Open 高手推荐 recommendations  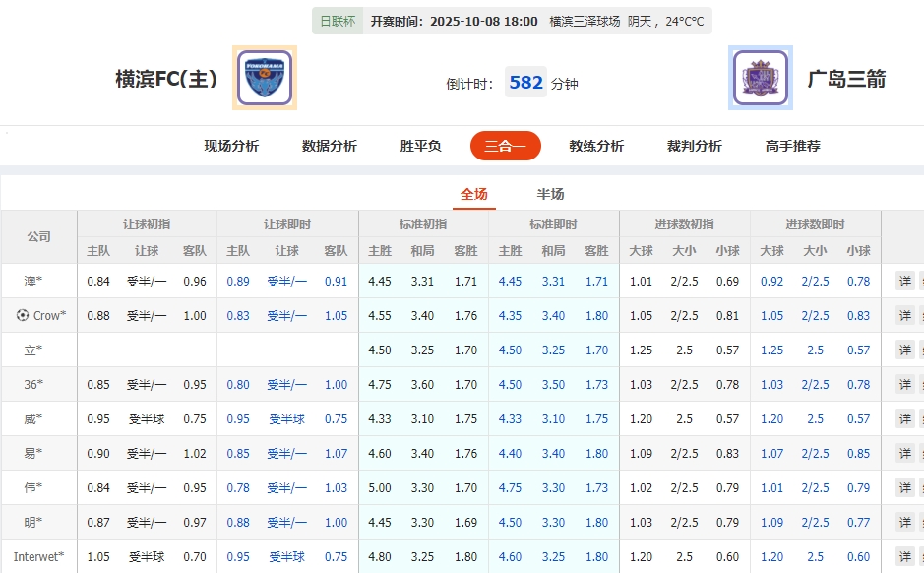[789, 145]
